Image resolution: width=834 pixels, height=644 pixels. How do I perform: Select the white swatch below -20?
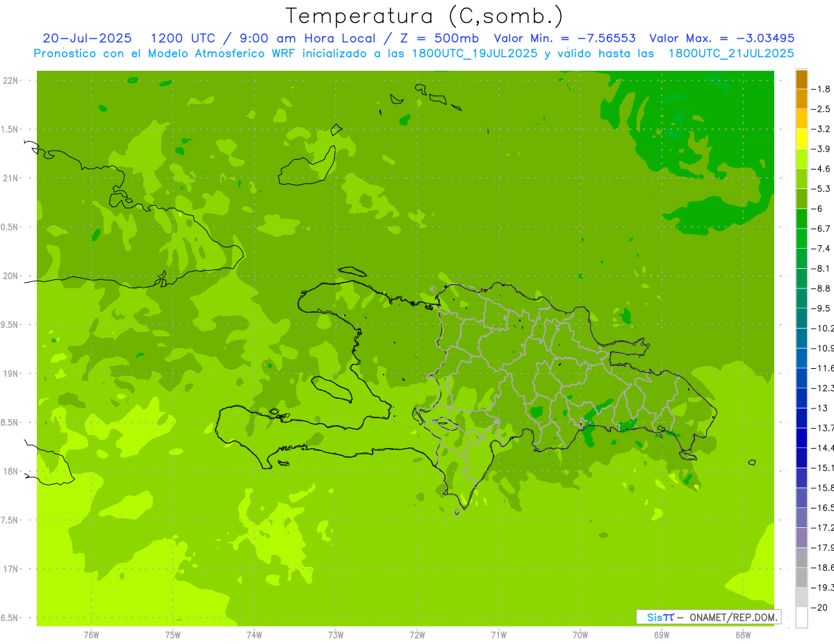[801, 618]
